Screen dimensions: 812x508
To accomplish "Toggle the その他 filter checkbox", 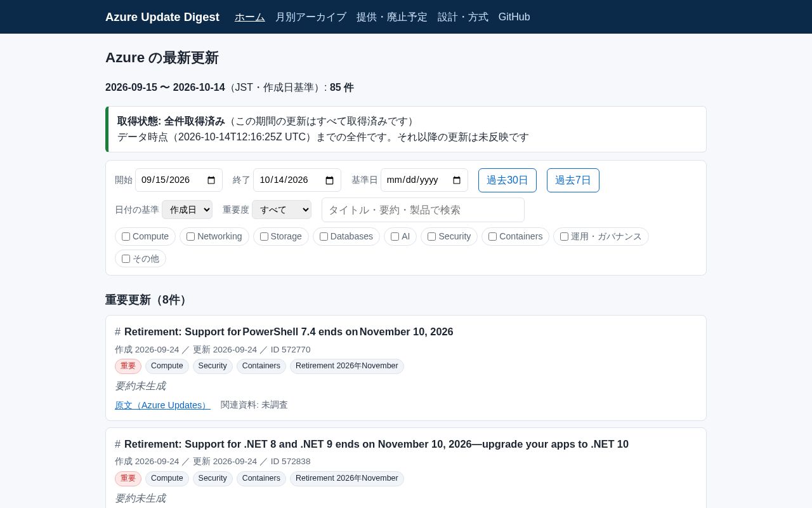I will point(126,259).
